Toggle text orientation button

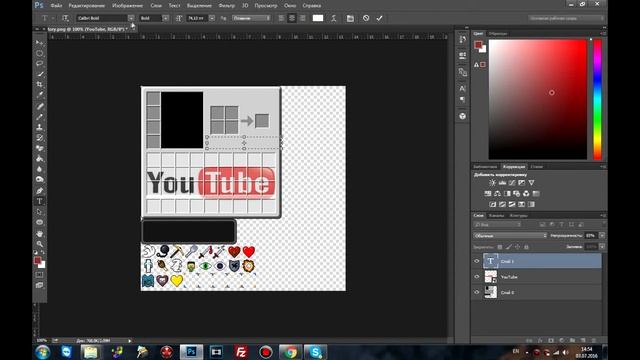(x=65, y=18)
